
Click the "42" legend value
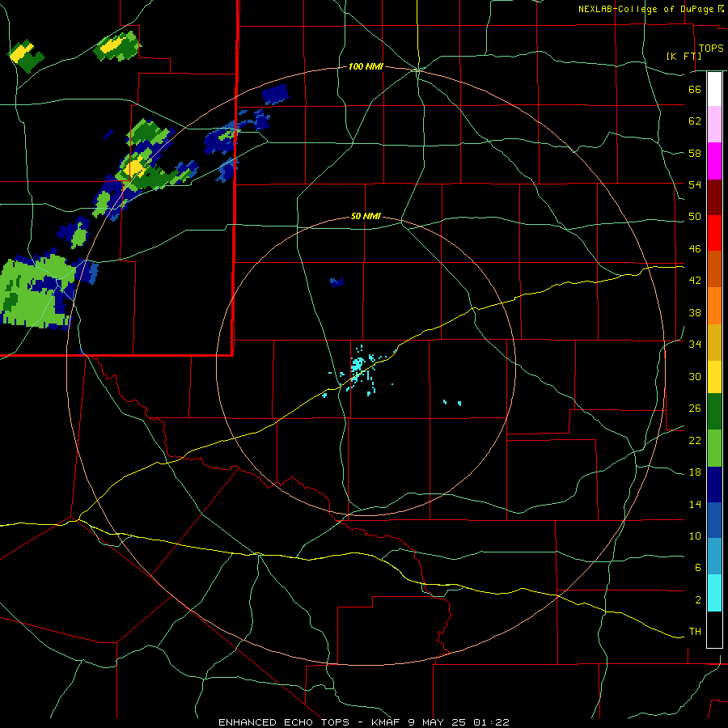click(x=695, y=281)
